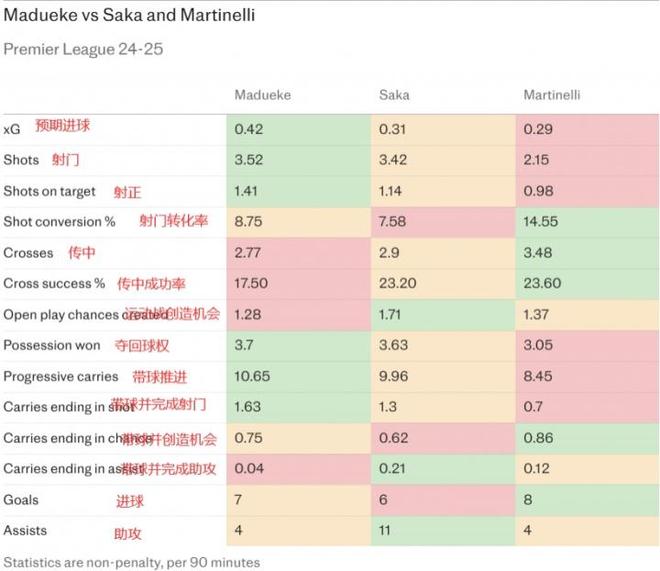Click the Martinelli column header
Viewport: 660px width, 571px height.
[551, 95]
